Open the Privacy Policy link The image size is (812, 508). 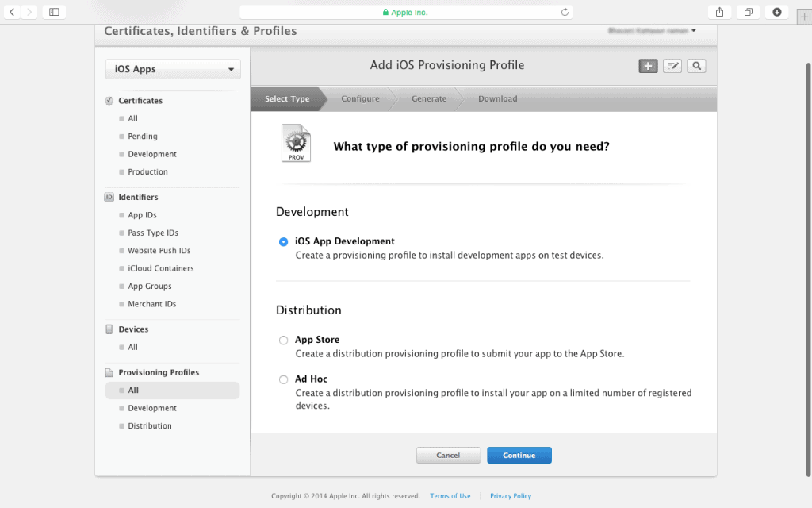(511, 496)
